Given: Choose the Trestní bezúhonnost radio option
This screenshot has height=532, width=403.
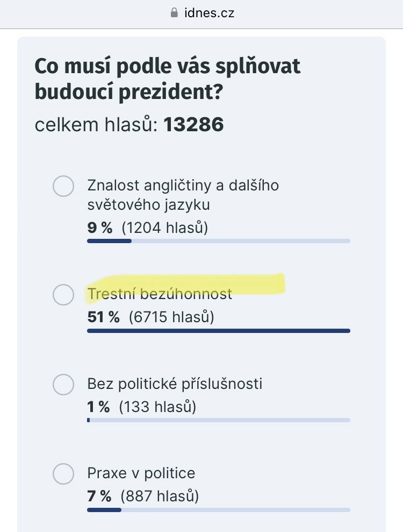Looking at the screenshot, I should [x=63, y=294].
